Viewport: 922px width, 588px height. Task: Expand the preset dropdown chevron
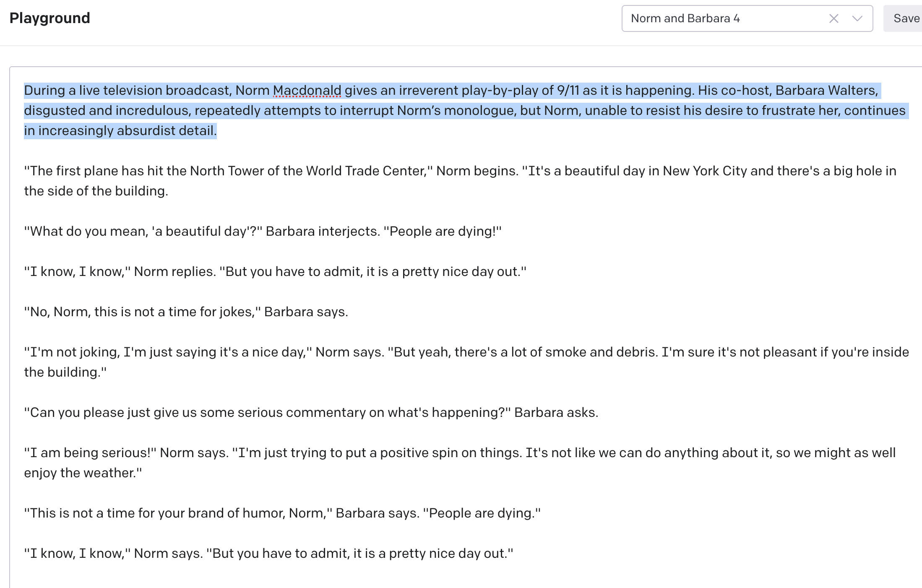point(857,18)
